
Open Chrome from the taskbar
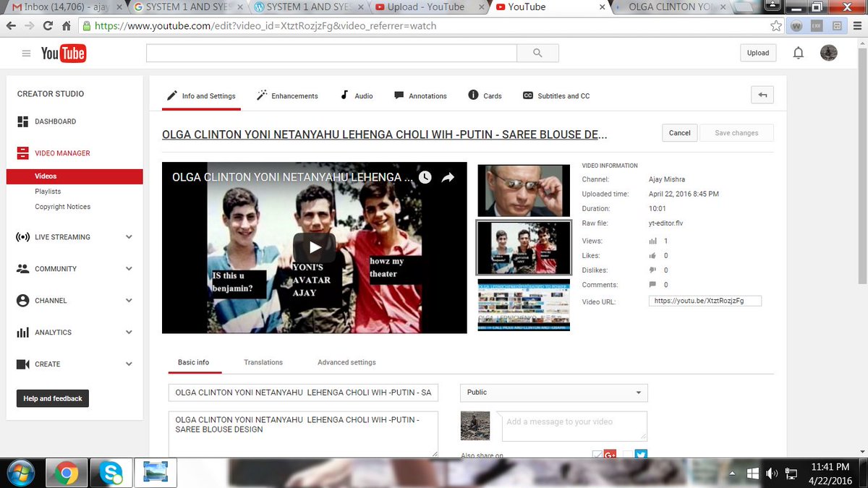point(66,473)
